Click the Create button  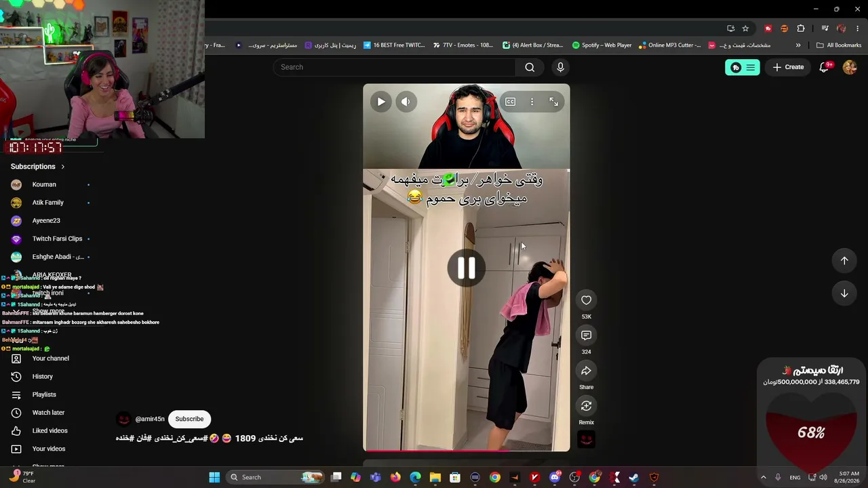click(x=788, y=67)
